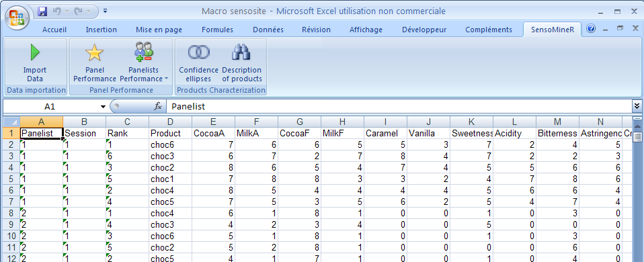
Task: Open Customize Quick Access Toolbar dropdown
Action: [x=106, y=11]
